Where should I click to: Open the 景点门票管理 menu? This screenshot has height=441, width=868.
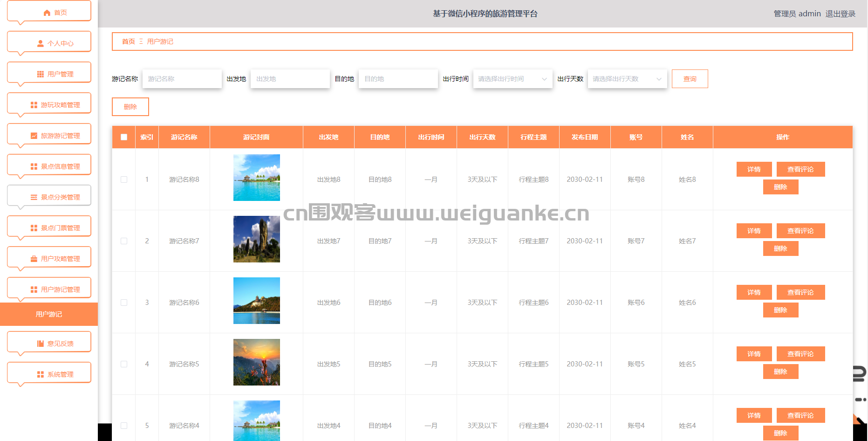49,227
